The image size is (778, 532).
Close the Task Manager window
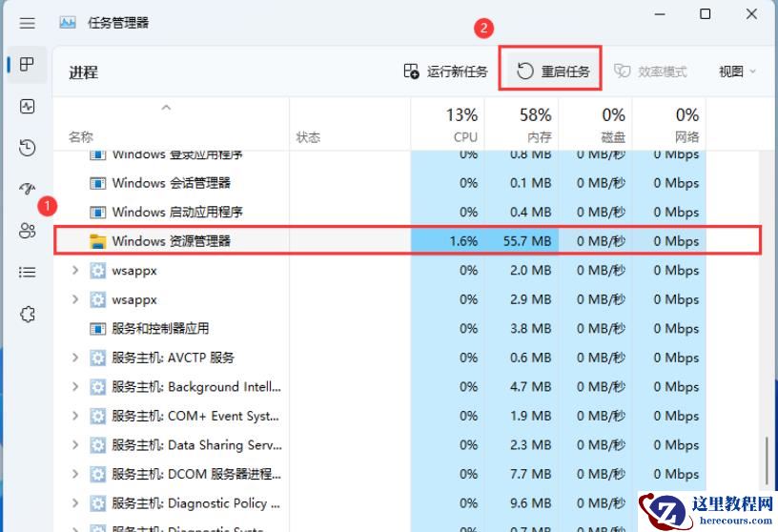tap(751, 14)
